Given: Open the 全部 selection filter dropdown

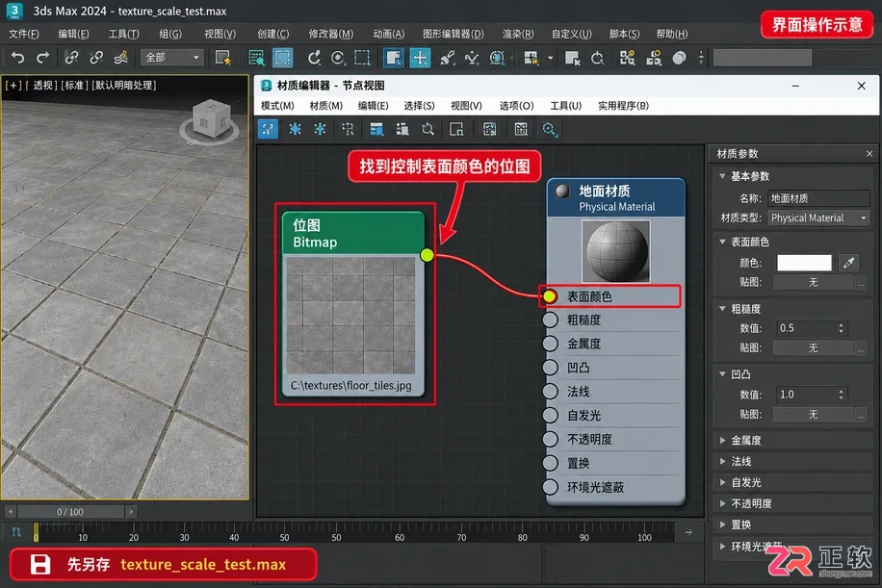Looking at the screenshot, I should coord(171,58).
